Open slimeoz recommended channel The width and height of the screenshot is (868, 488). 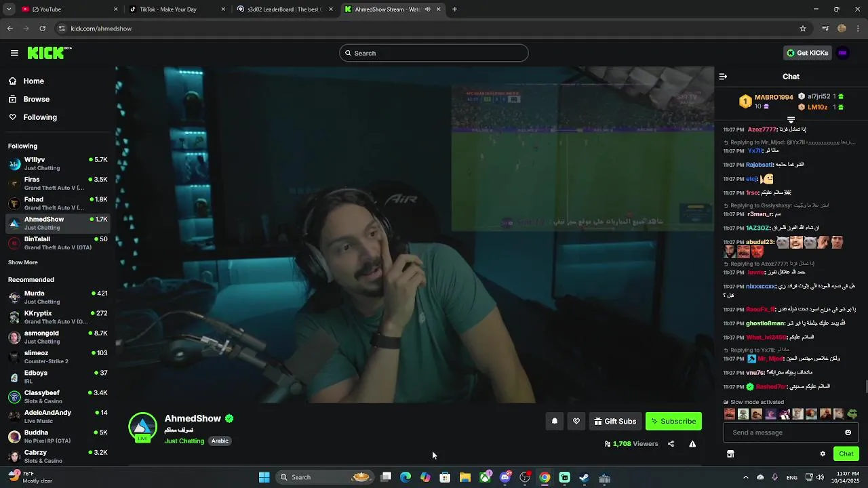tap(58, 357)
